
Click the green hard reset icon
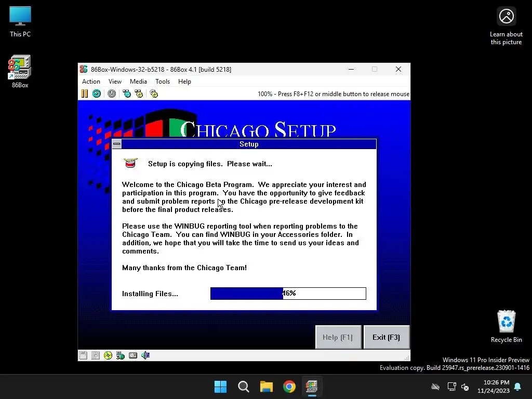click(97, 94)
